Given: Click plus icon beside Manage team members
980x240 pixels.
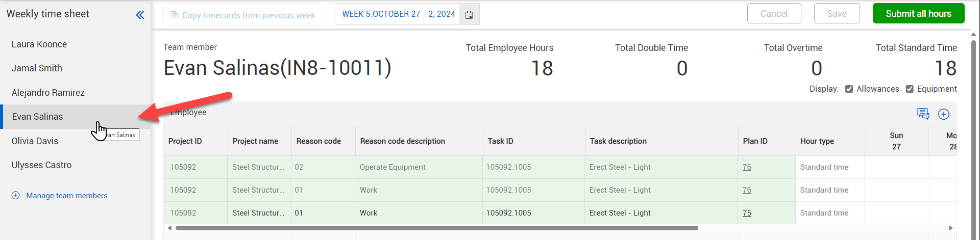Looking at the screenshot, I should pos(16,195).
